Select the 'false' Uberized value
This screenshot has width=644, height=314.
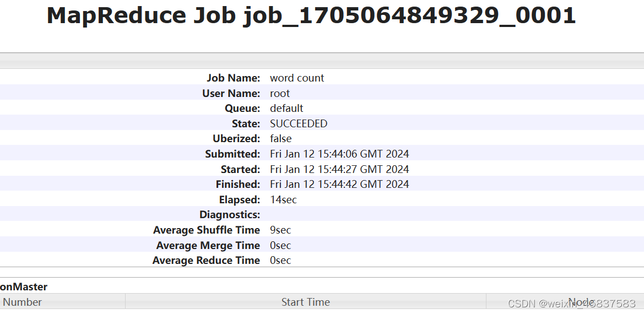[280, 139]
